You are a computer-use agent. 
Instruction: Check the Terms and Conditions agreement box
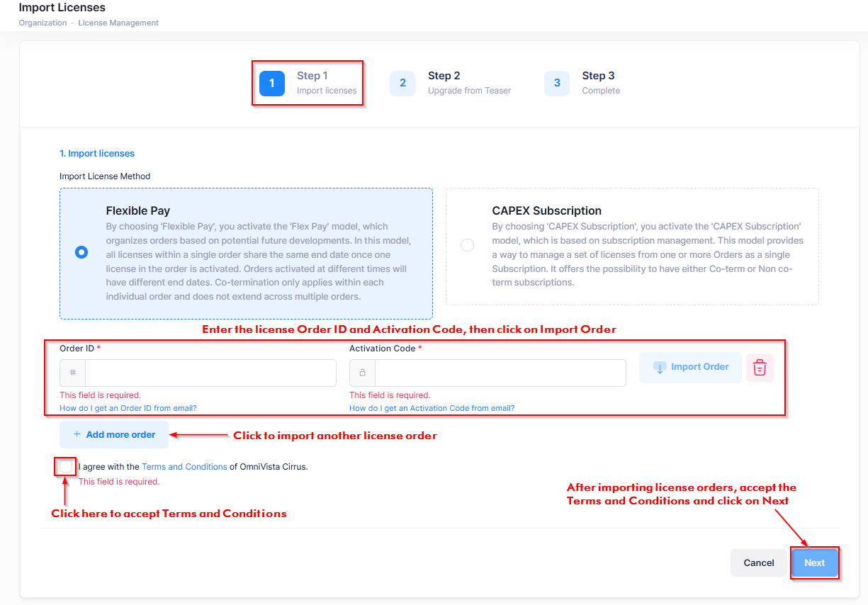[x=66, y=467]
